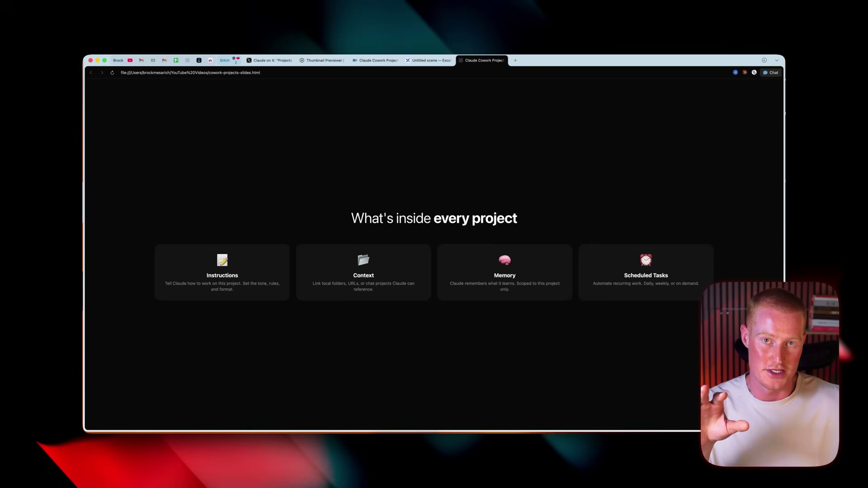868x488 pixels.
Task: Click the file URL address bar
Action: (x=190, y=72)
